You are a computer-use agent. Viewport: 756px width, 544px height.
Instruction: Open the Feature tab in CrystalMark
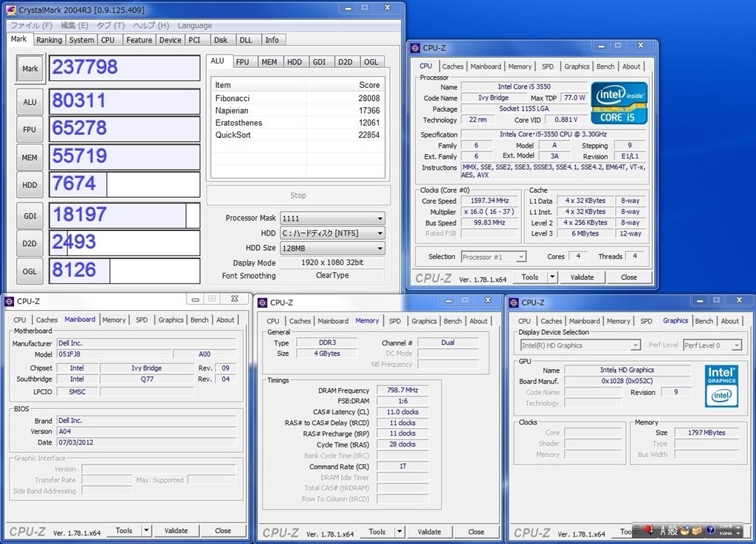tap(140, 40)
